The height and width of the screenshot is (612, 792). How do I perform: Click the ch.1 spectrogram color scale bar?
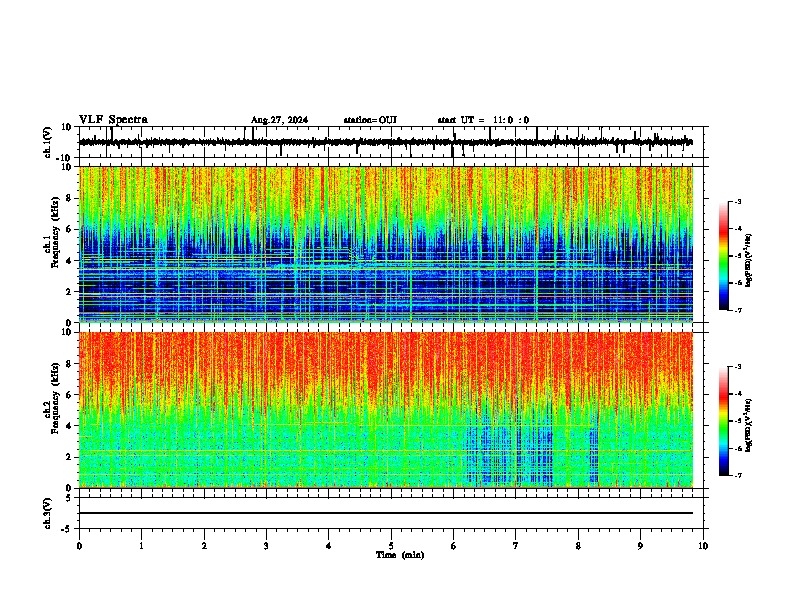tap(724, 256)
